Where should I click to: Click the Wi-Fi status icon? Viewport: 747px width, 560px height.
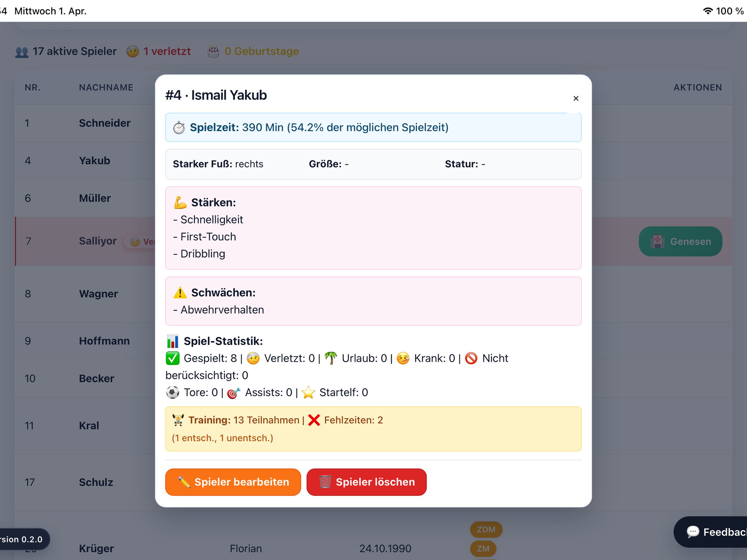click(x=708, y=11)
